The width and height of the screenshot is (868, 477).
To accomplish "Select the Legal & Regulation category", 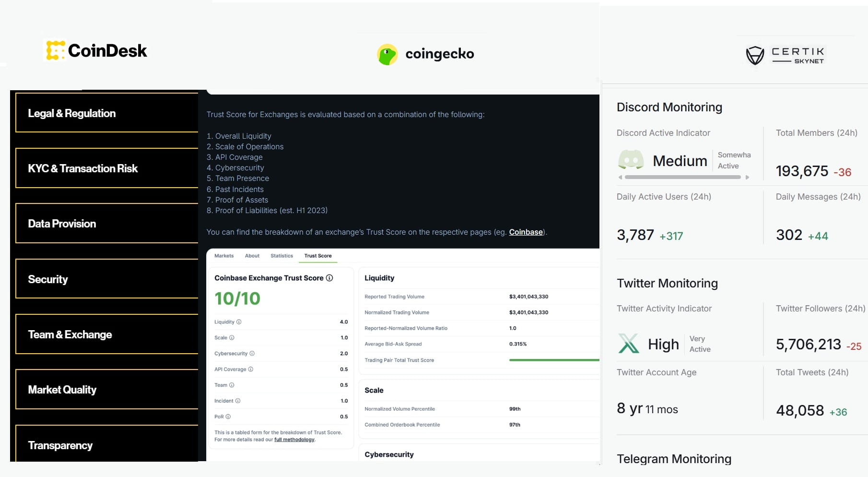I will tap(107, 113).
